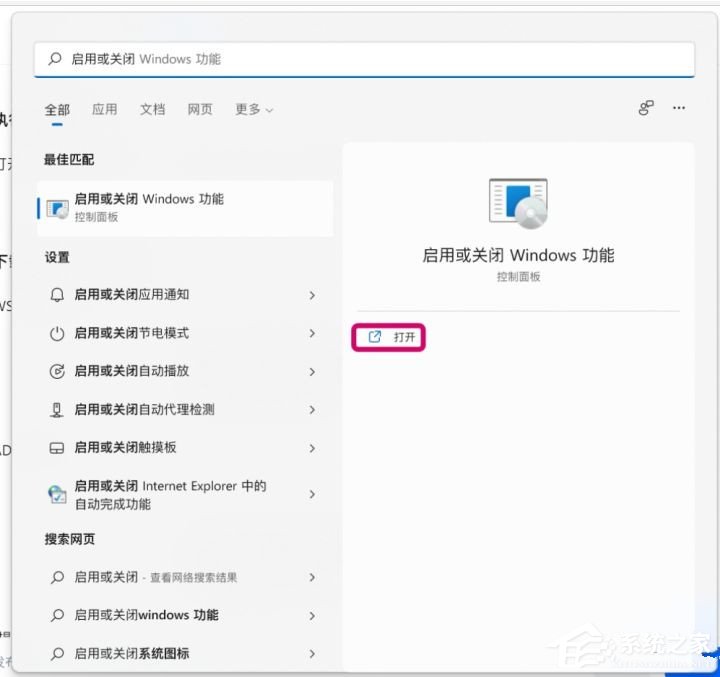Screen dimensions: 720x677
Task: Expand chevron for 启用或关闭windows 功能 suggestion
Action: tap(312, 616)
